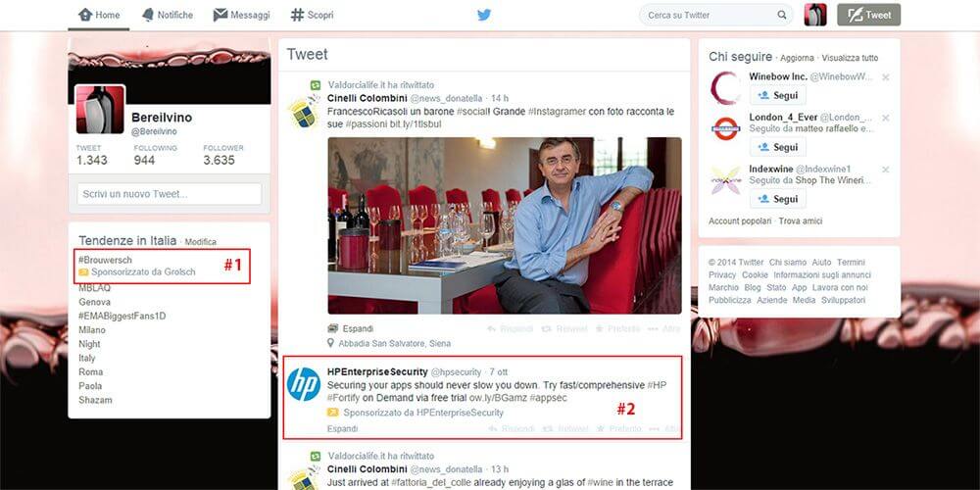Dismiss the Indexwine suggestion
Screen dimensions: 980x490
coord(886,170)
